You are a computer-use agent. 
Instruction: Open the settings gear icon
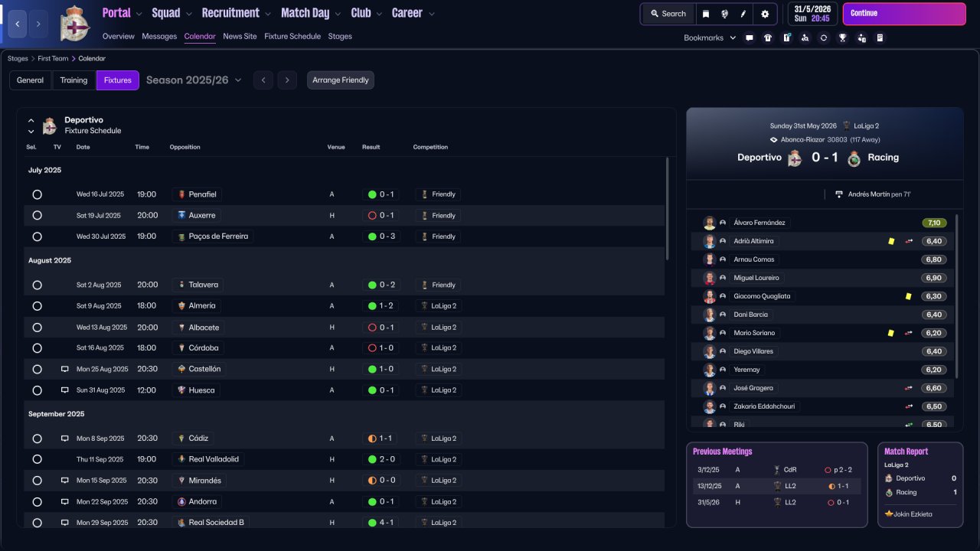(x=765, y=14)
